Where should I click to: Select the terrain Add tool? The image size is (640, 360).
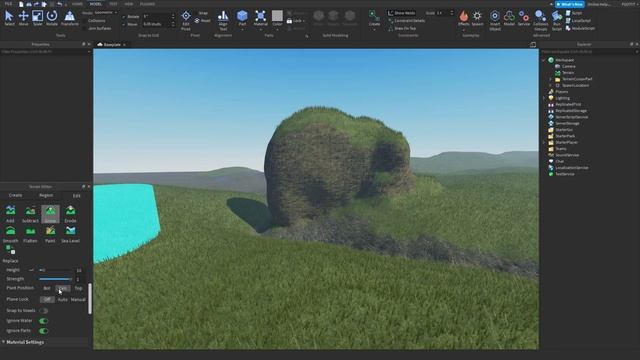coord(10,214)
